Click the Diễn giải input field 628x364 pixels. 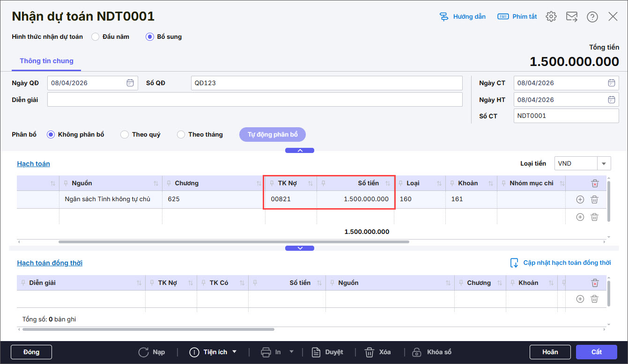255,100
